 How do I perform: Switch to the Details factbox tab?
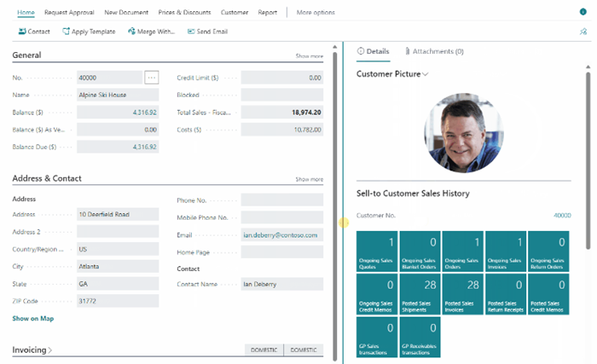pos(373,52)
